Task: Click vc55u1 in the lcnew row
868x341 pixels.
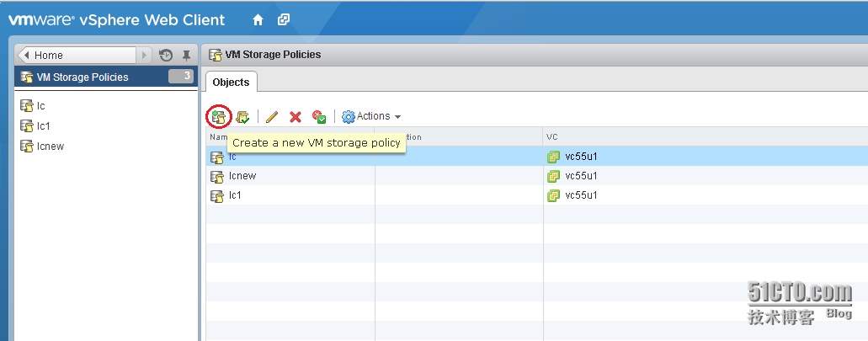Action: [581, 176]
